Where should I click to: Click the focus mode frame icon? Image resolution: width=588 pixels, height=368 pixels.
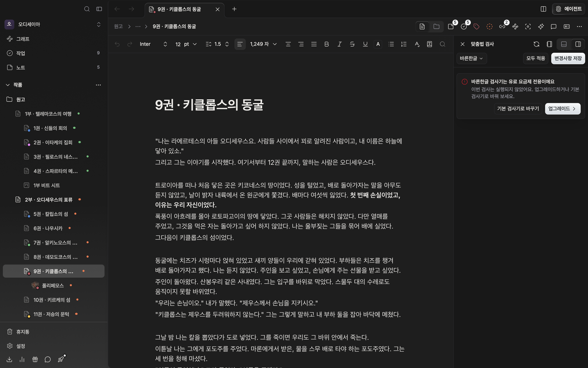pos(528,26)
